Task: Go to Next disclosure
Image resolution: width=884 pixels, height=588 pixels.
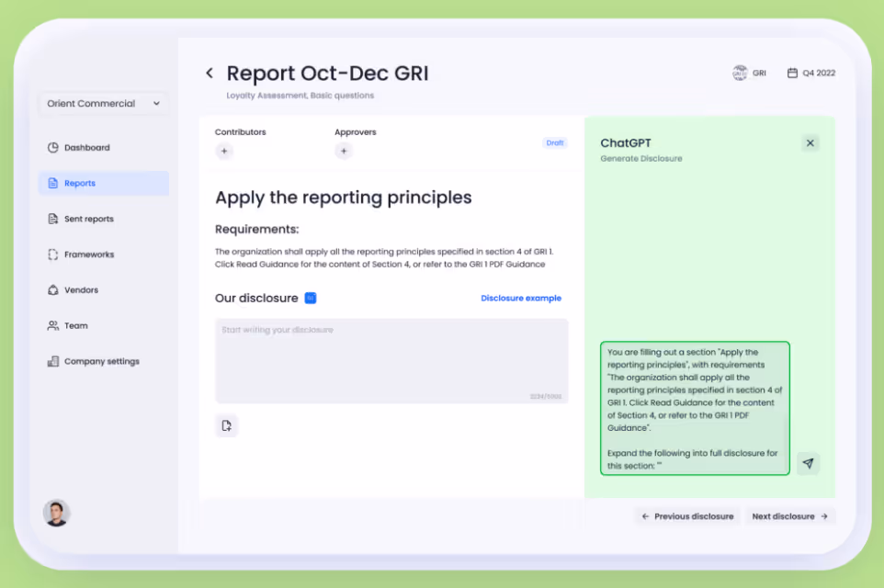Action: [x=790, y=516]
